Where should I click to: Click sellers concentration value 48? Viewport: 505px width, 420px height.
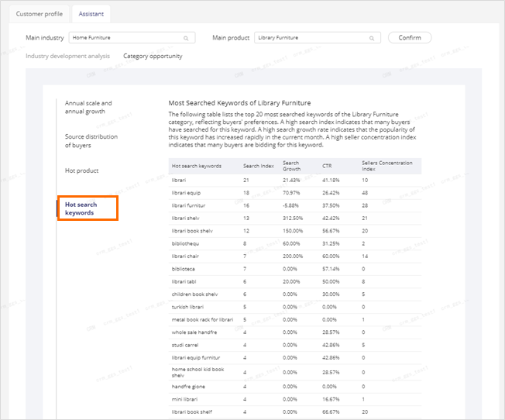tap(365, 193)
